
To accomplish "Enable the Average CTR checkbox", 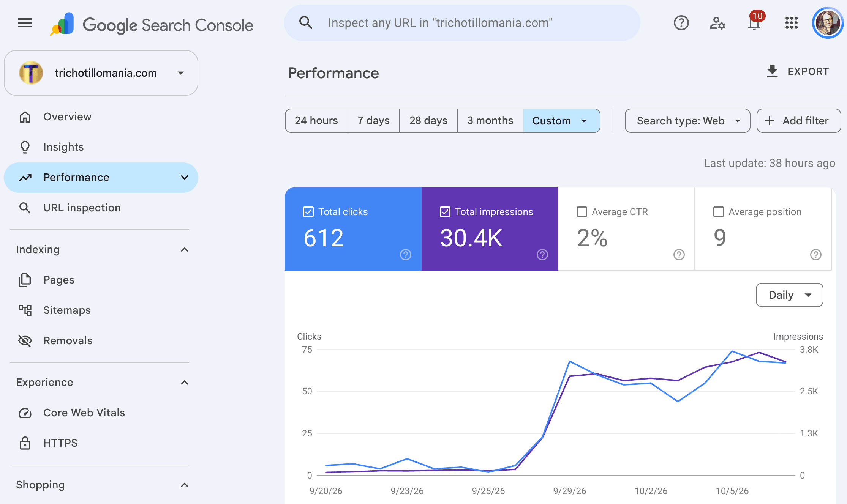I will 582,212.
